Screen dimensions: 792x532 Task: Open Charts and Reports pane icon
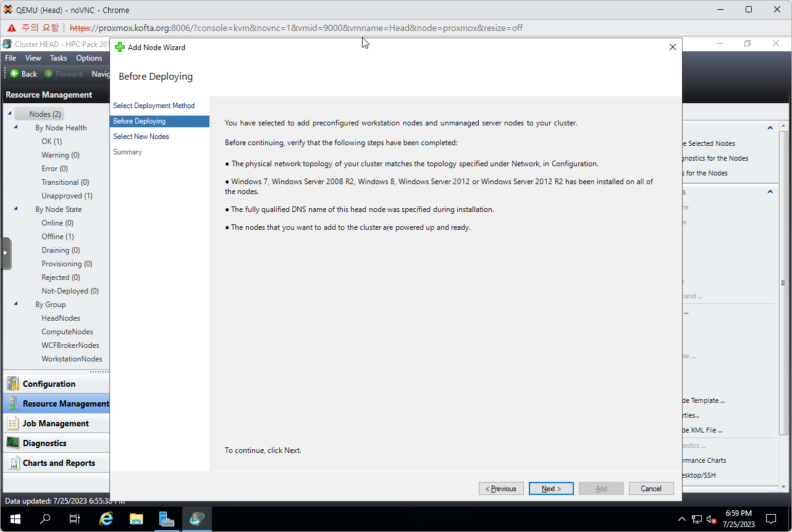pyautogui.click(x=13, y=463)
